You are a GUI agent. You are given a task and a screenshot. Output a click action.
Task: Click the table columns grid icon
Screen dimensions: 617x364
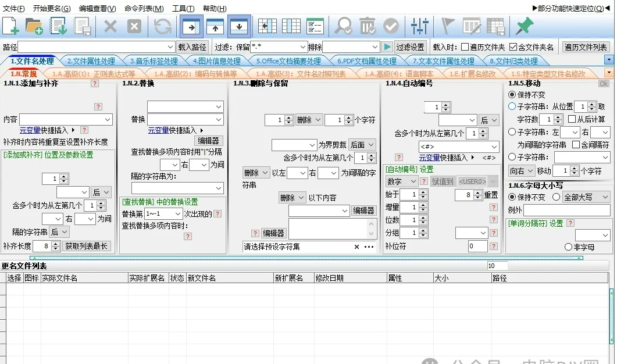click(291, 26)
